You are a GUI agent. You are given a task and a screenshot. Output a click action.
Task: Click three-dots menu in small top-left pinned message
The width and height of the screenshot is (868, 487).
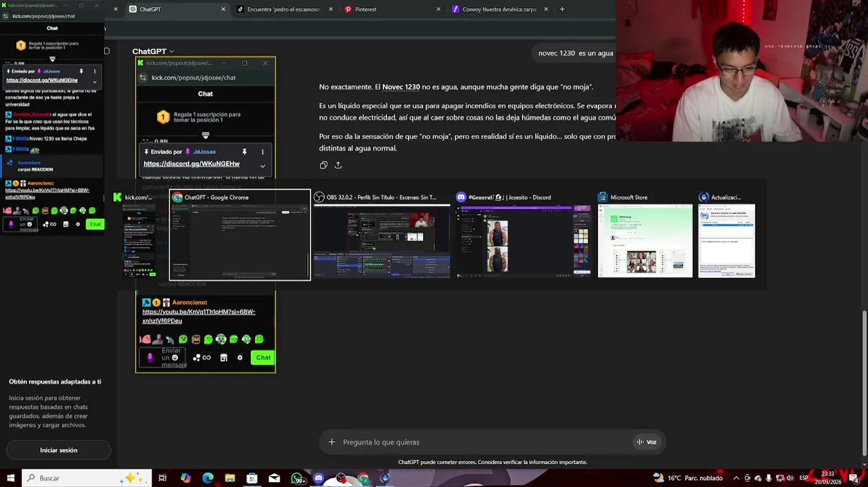(x=95, y=71)
